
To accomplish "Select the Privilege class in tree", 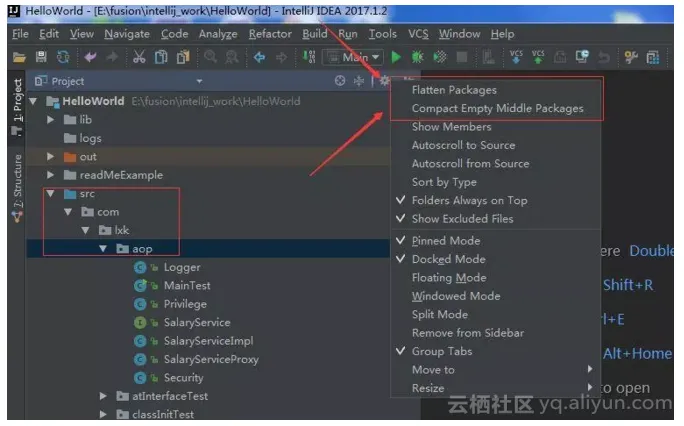I will pyautogui.click(x=185, y=304).
